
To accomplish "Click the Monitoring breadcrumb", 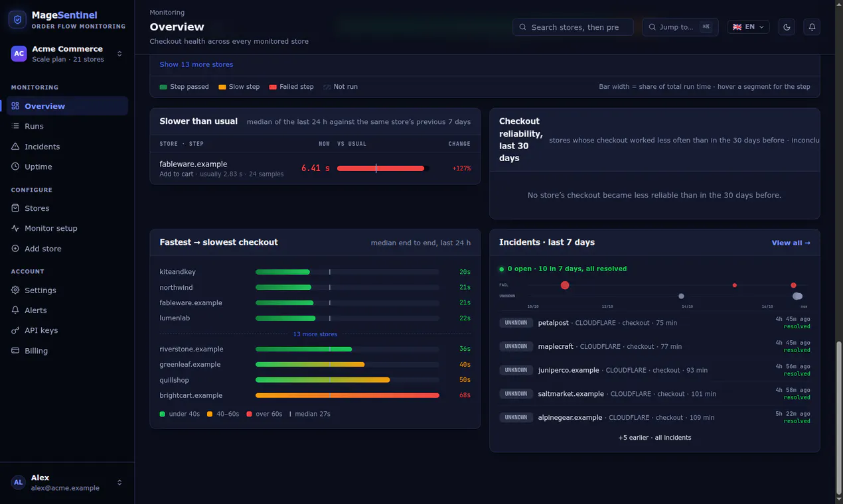I will coord(167,13).
